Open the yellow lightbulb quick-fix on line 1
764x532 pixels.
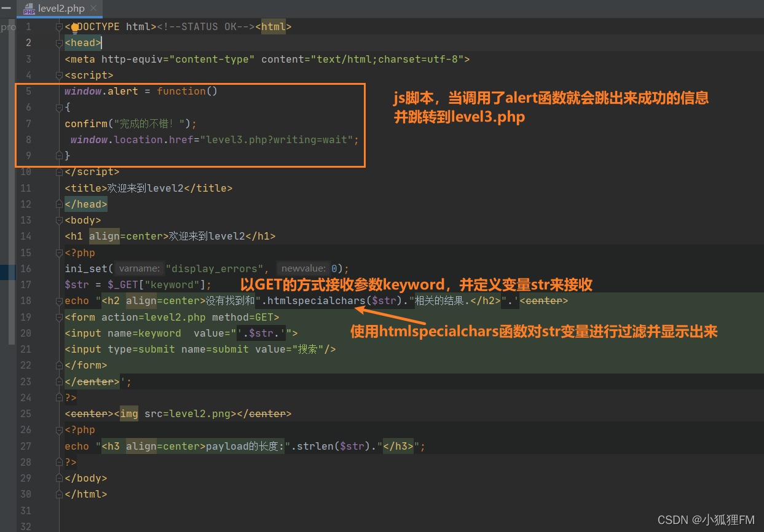(x=75, y=27)
